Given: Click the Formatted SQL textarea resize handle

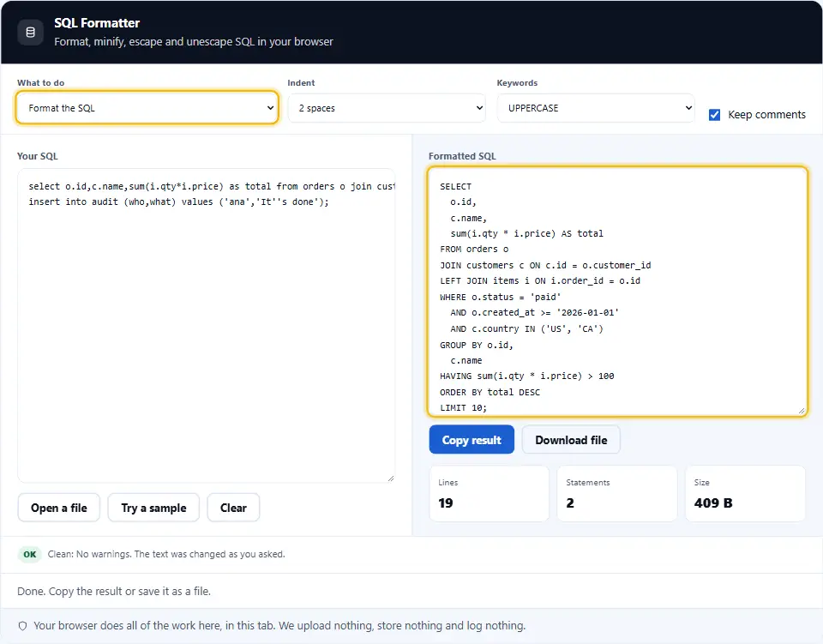Looking at the screenshot, I should [x=802, y=411].
